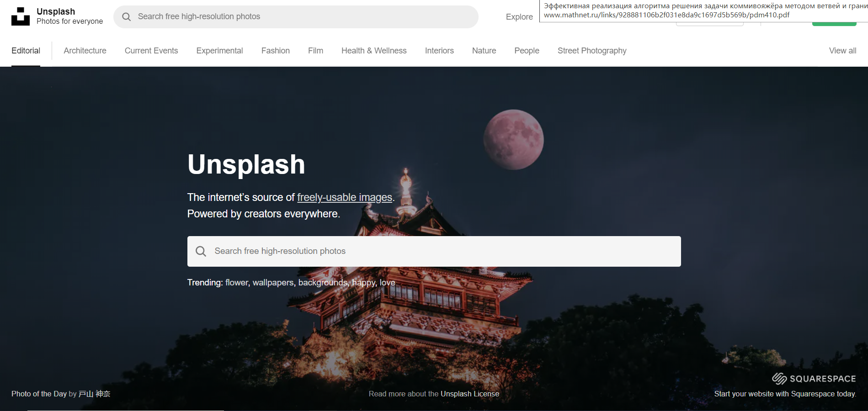868x411 pixels.
Task: Focus the hero search photos field
Action: click(x=434, y=251)
